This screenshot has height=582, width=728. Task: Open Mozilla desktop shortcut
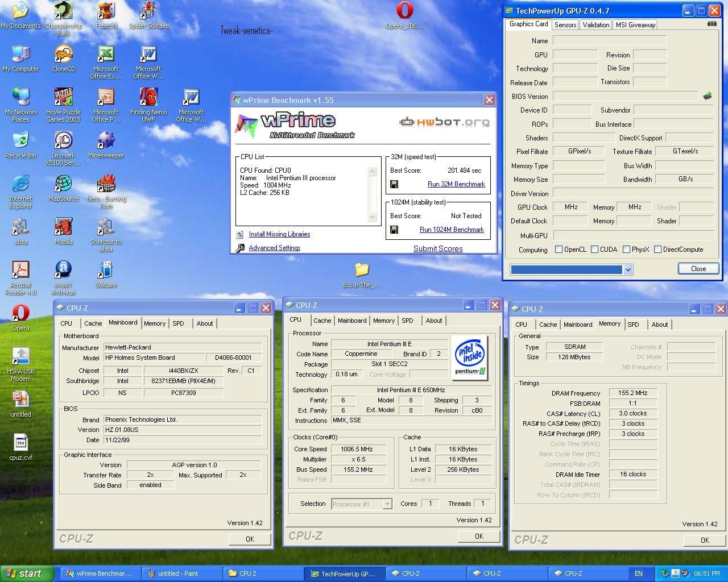pos(63,231)
